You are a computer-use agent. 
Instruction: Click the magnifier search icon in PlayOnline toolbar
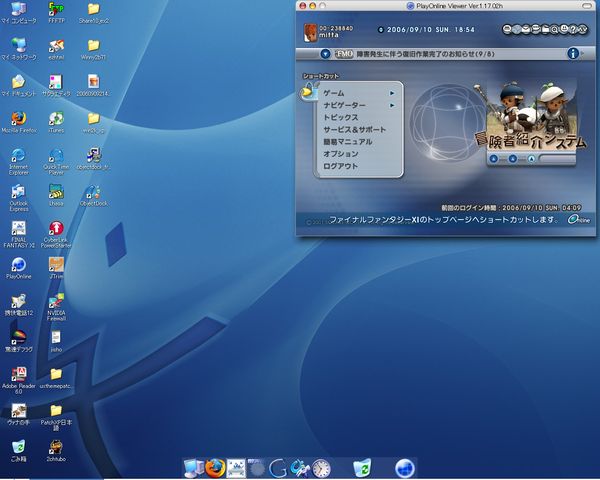click(x=554, y=29)
